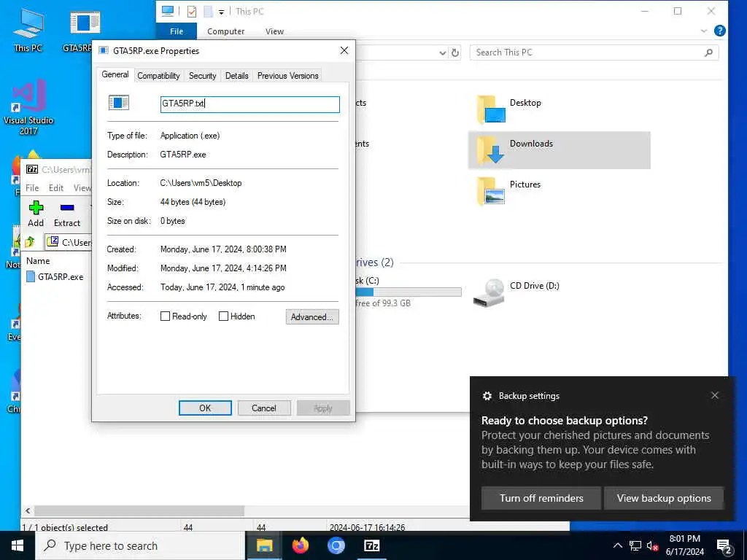This screenshot has width=747, height=560.
Task: Open Advanced attributes button
Action: pos(312,316)
